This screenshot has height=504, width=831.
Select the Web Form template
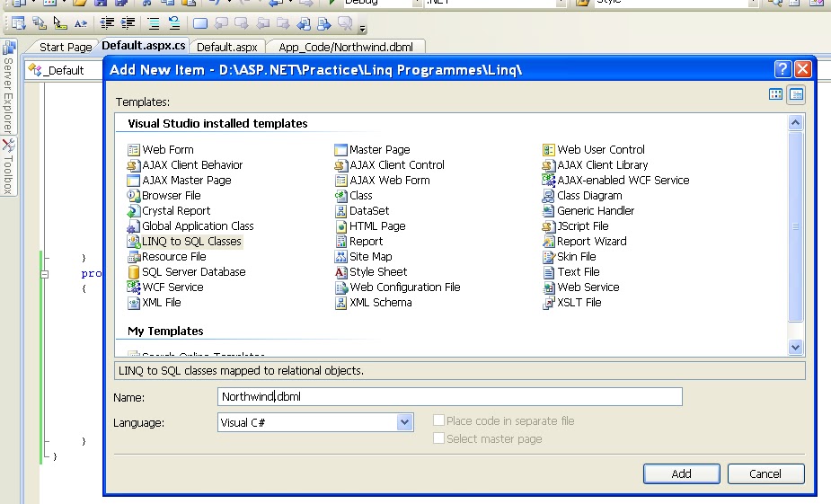161,149
